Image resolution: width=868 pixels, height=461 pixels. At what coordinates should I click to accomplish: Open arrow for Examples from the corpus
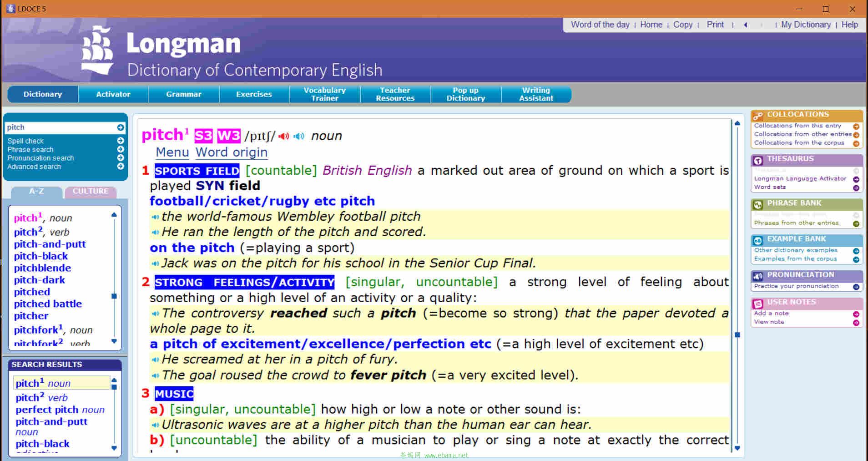click(856, 260)
